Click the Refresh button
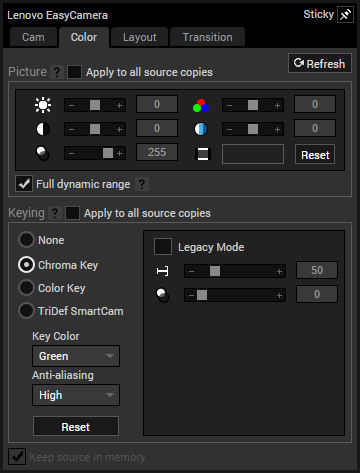The height and width of the screenshot is (473, 360). click(x=320, y=63)
